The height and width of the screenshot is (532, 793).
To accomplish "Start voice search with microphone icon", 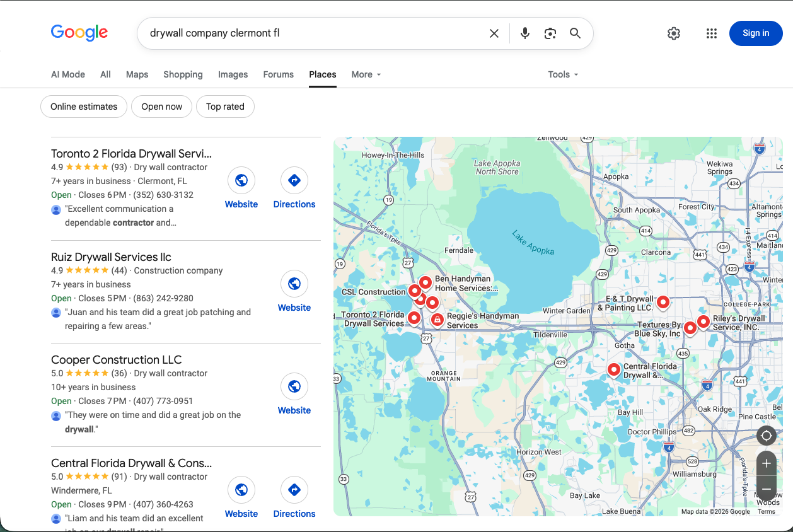I will (524, 33).
